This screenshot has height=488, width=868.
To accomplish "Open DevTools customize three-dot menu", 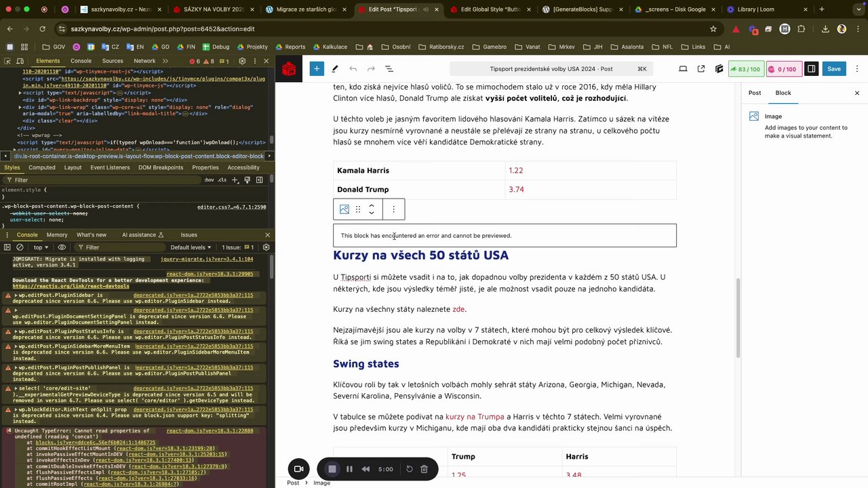I will [254, 61].
